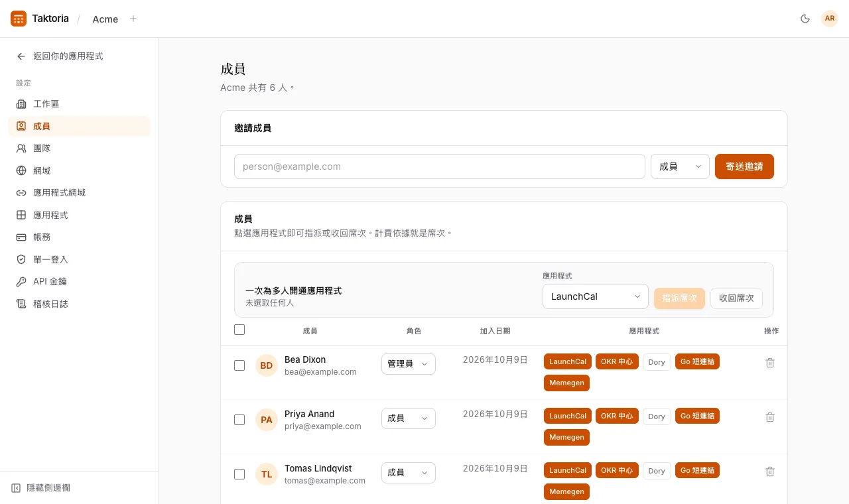Click Priya Anand's PA avatar

pos(267,420)
